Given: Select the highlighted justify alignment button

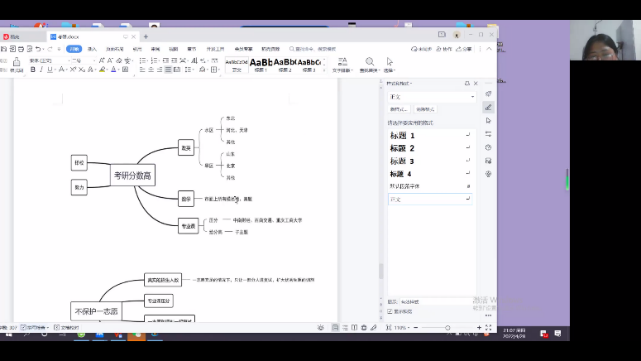Looking at the screenshot, I should [x=168, y=70].
